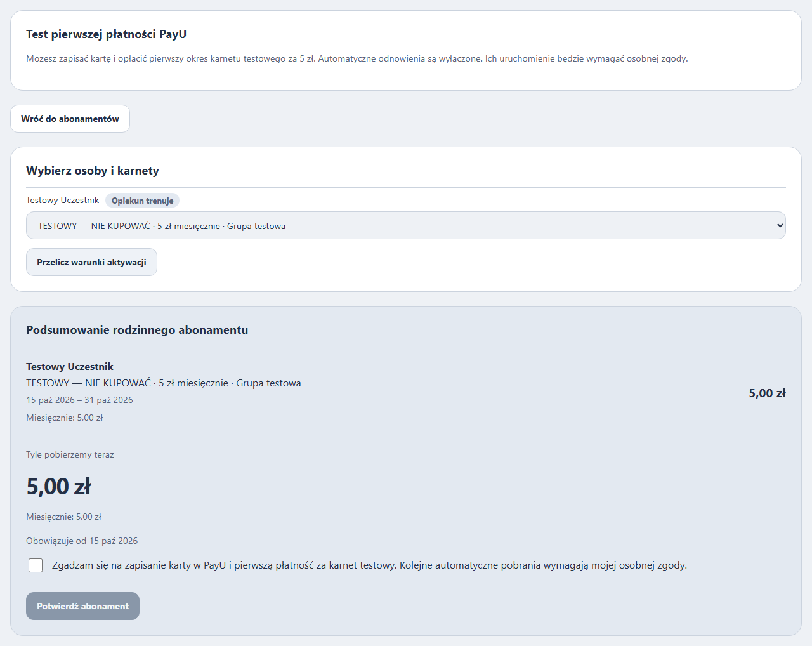Go back via Wróć do abonamentów button
The width and height of the screenshot is (812, 646).
(x=70, y=119)
